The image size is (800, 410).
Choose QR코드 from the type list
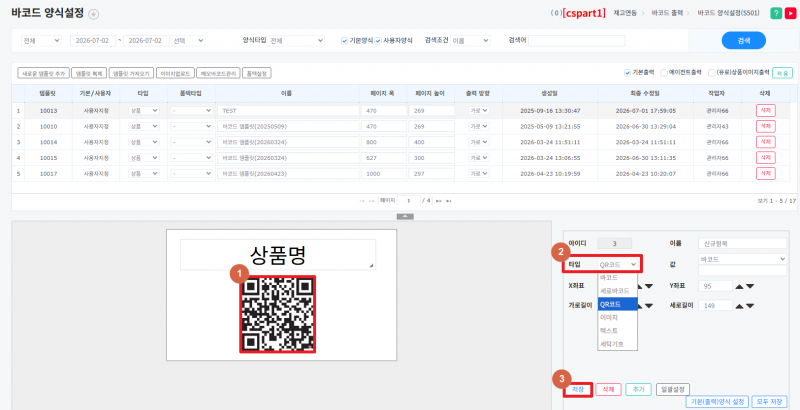(x=618, y=304)
